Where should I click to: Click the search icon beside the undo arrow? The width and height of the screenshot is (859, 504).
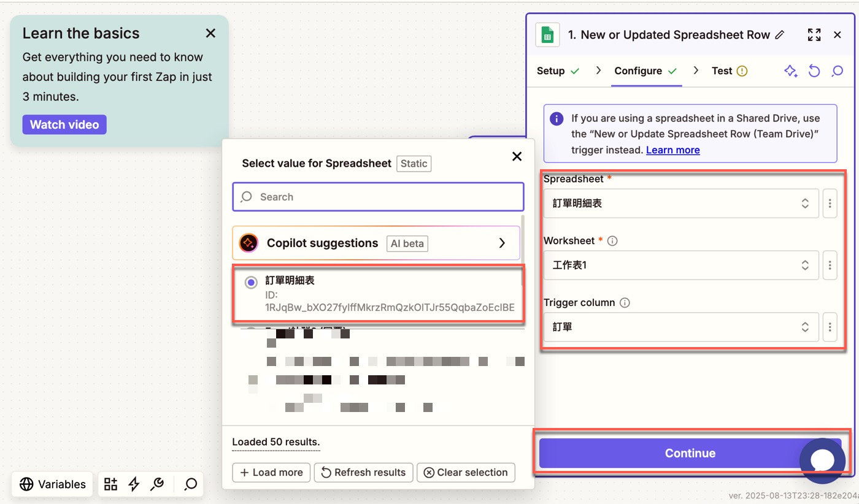click(x=837, y=71)
